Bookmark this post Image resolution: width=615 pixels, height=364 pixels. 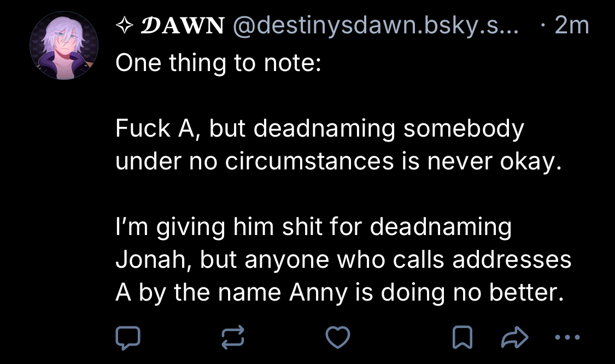462,338
